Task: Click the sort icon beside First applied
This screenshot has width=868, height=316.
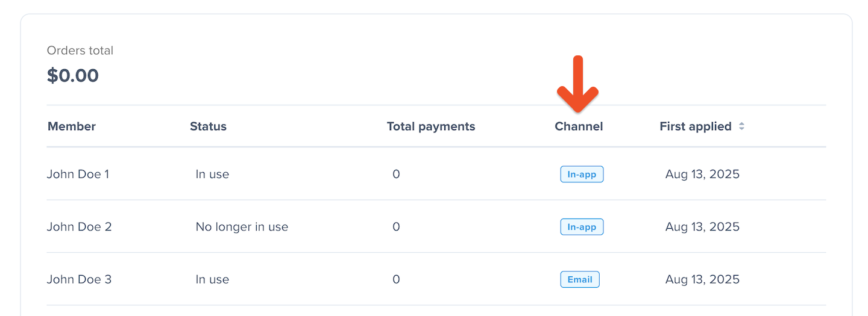Action: pyautogui.click(x=742, y=126)
